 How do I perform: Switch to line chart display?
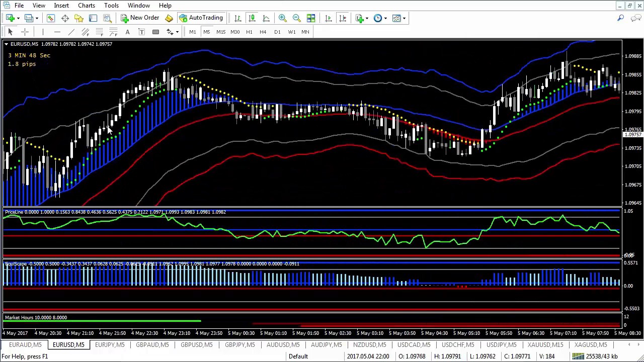pos(266,18)
